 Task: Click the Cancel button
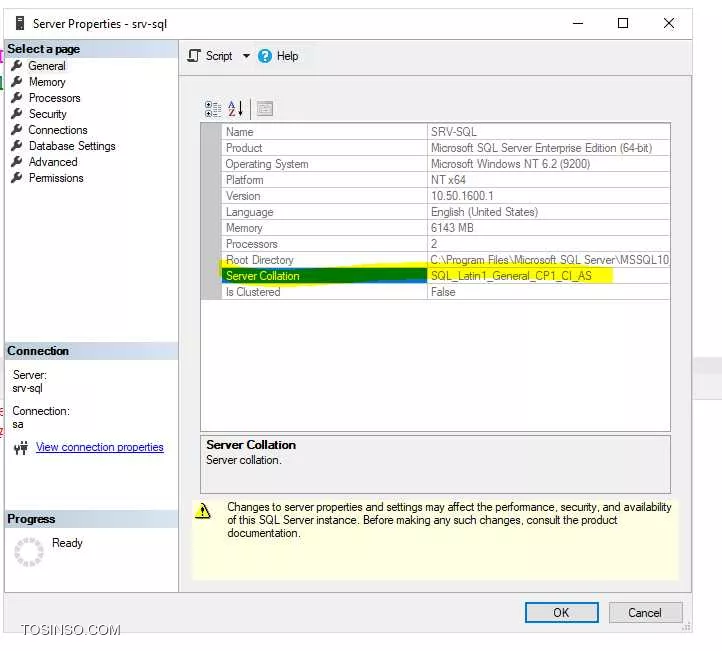(x=645, y=613)
